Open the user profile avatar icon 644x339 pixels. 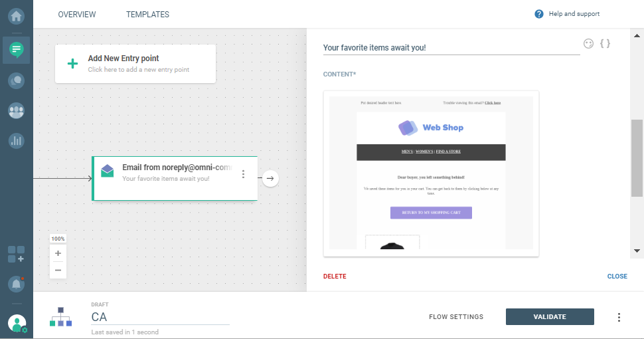pos(17,324)
